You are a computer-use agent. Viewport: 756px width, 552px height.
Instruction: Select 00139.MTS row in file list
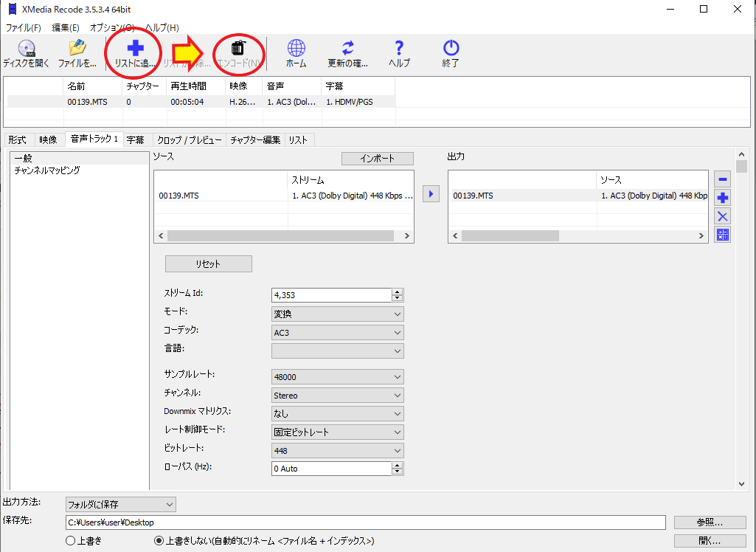click(x=201, y=102)
